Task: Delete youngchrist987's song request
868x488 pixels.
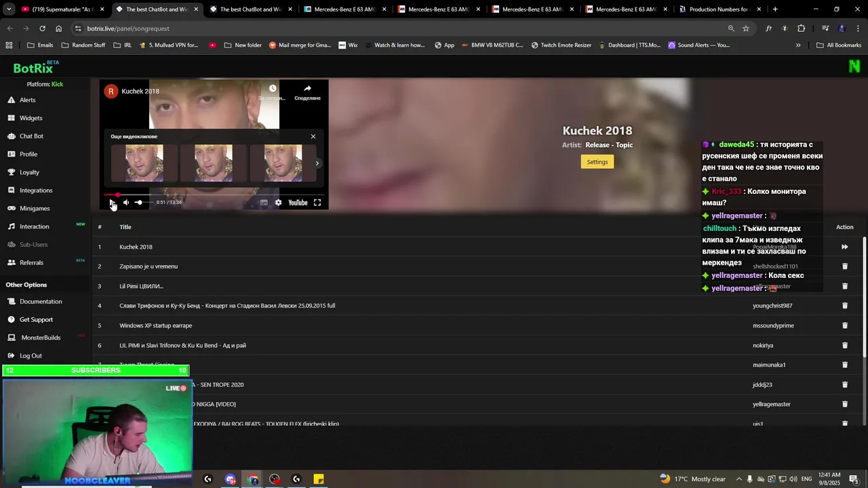Action: [x=845, y=306]
